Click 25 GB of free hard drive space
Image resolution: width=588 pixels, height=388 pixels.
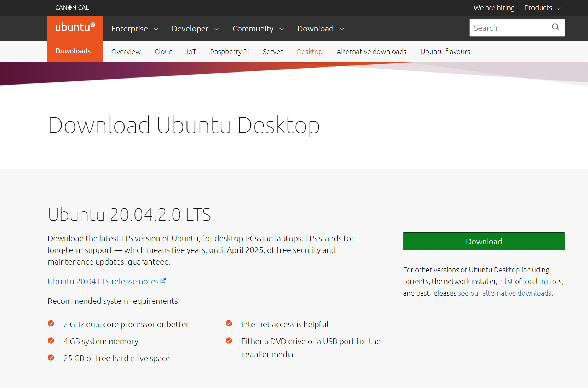(x=116, y=358)
